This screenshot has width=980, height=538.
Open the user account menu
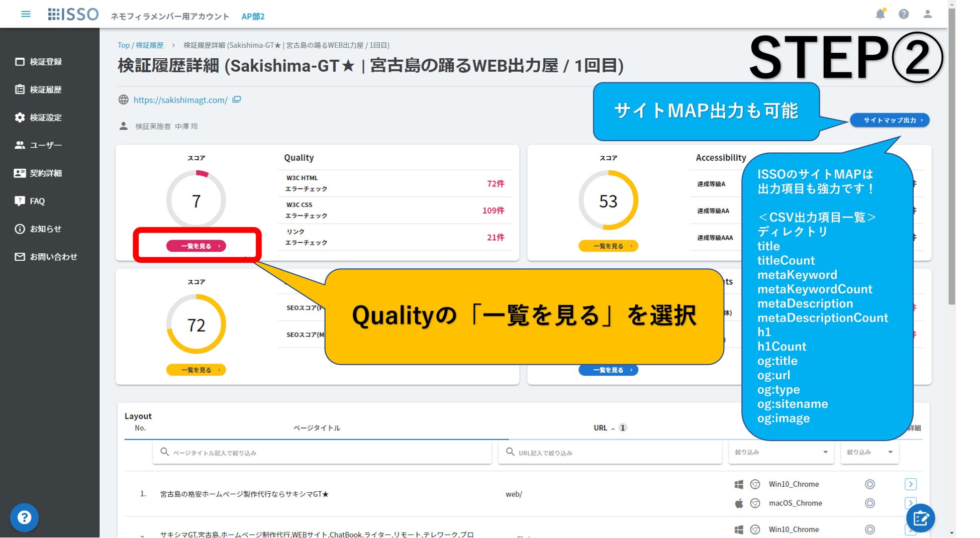click(927, 14)
